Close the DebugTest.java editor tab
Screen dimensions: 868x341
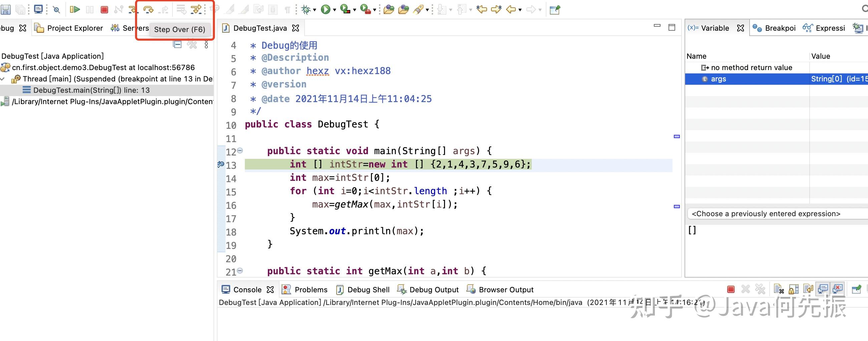296,28
